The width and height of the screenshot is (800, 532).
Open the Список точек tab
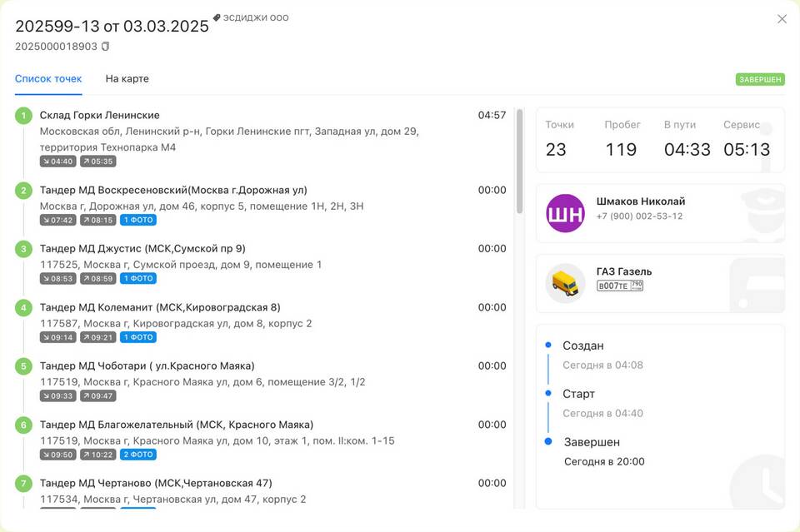48,78
